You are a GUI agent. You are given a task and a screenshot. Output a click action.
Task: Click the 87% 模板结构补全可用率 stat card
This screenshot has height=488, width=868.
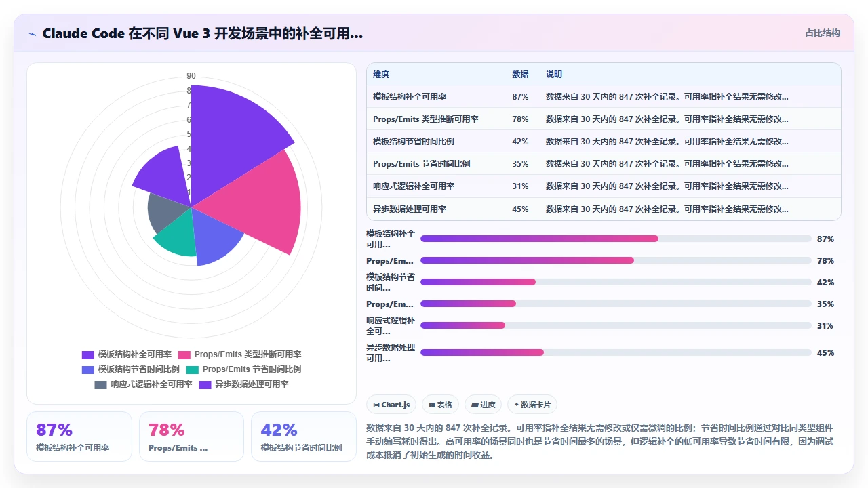[x=79, y=436]
